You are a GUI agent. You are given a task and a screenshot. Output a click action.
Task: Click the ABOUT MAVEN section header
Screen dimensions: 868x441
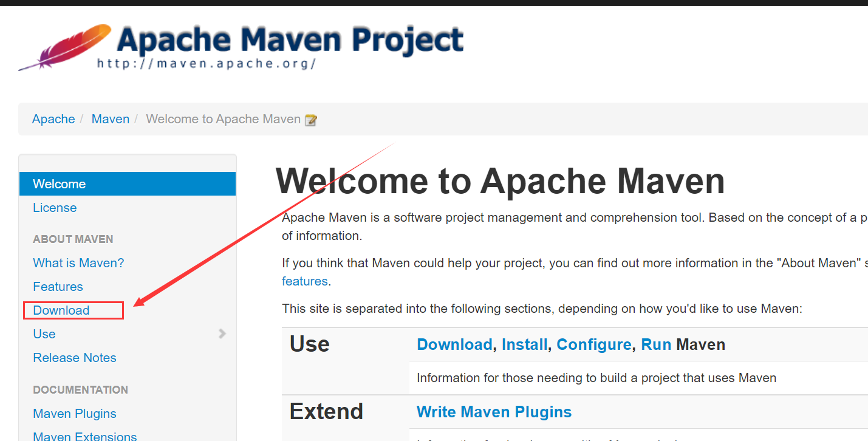click(73, 239)
